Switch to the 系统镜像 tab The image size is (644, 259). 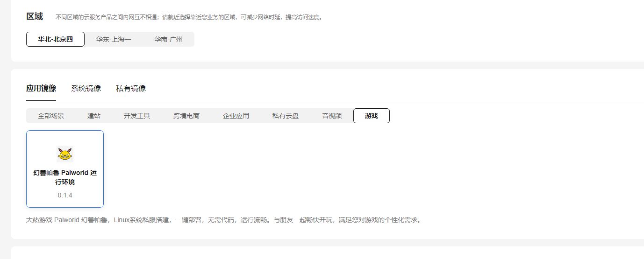(86, 88)
